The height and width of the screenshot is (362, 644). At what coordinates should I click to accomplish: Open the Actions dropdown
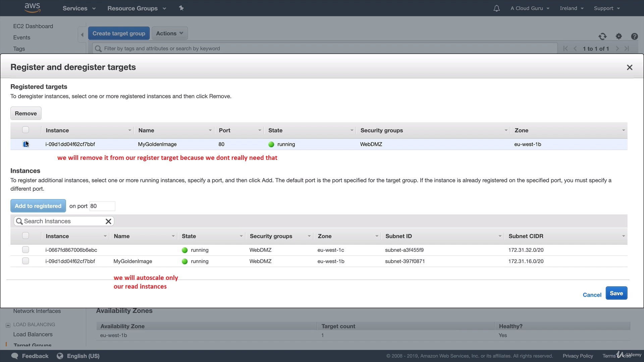[170, 33]
